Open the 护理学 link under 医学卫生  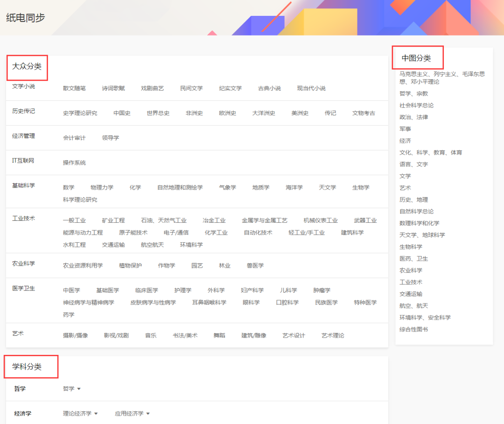coord(182,290)
